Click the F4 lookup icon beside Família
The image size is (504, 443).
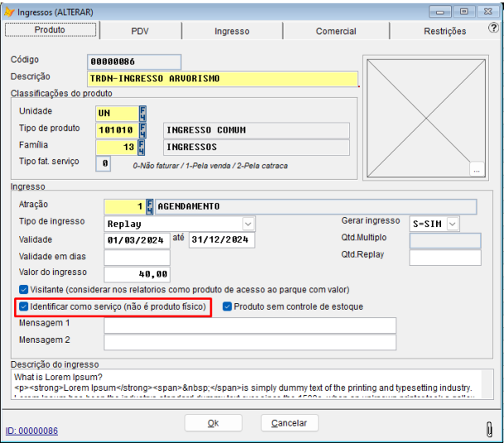(142, 147)
